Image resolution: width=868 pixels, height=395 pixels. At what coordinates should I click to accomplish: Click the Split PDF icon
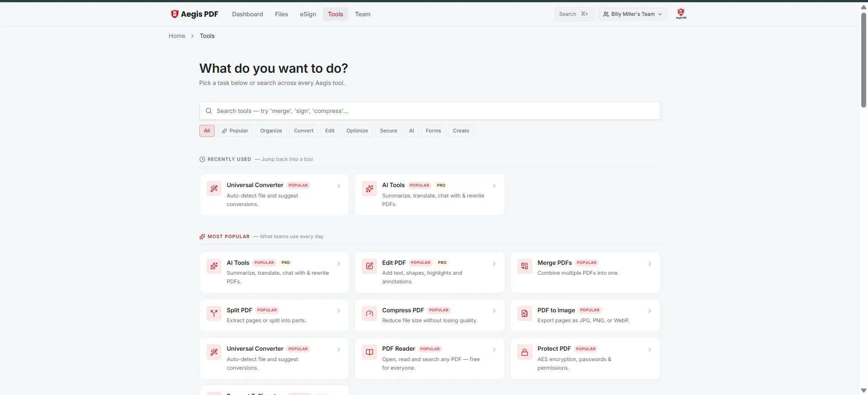tap(214, 314)
